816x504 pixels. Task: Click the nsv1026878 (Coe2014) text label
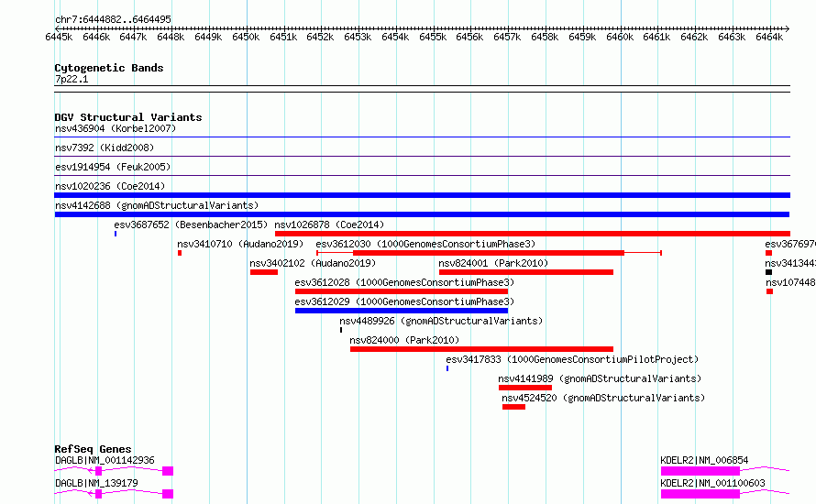(x=329, y=225)
